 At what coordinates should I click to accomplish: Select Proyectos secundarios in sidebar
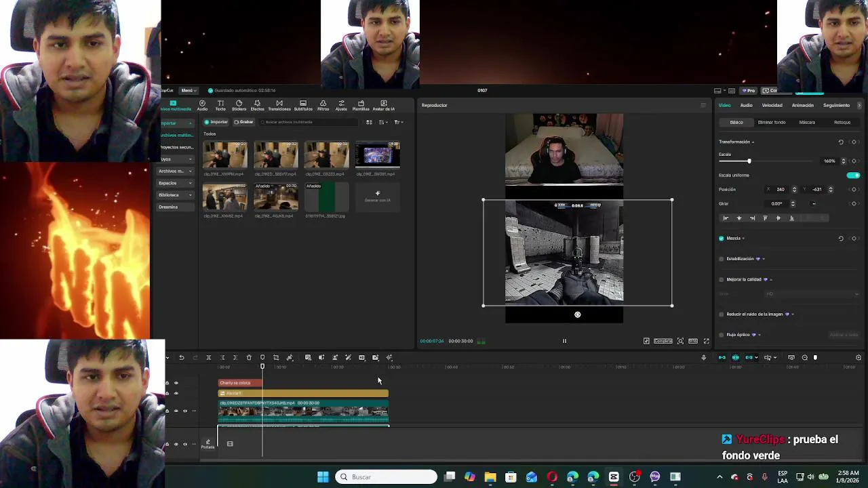point(176,147)
